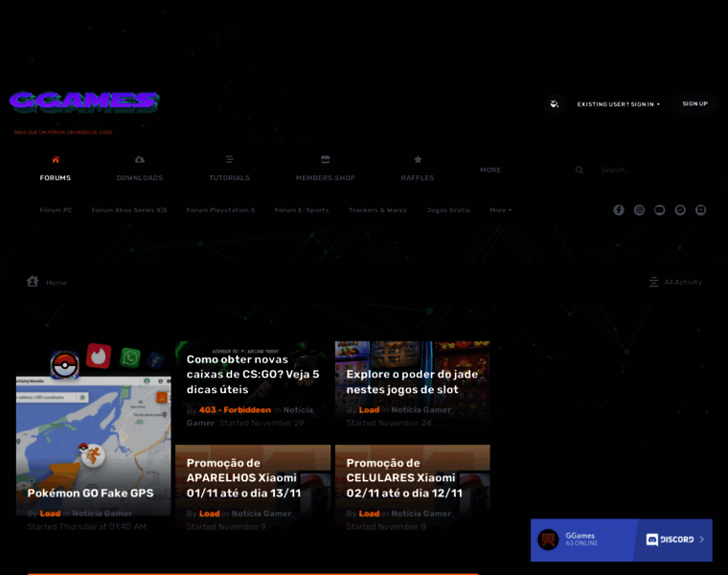
Task: Click the Sign Up button
Action: [694, 104]
